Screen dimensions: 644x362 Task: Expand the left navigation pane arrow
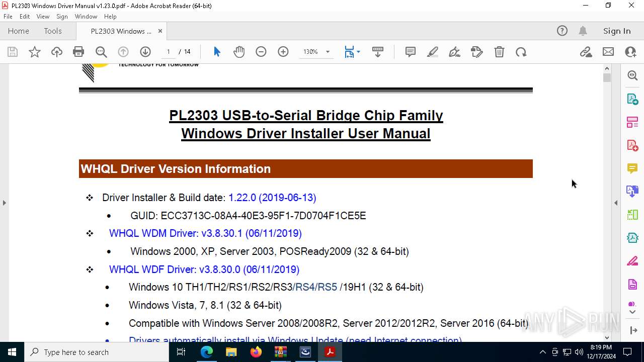[5, 203]
